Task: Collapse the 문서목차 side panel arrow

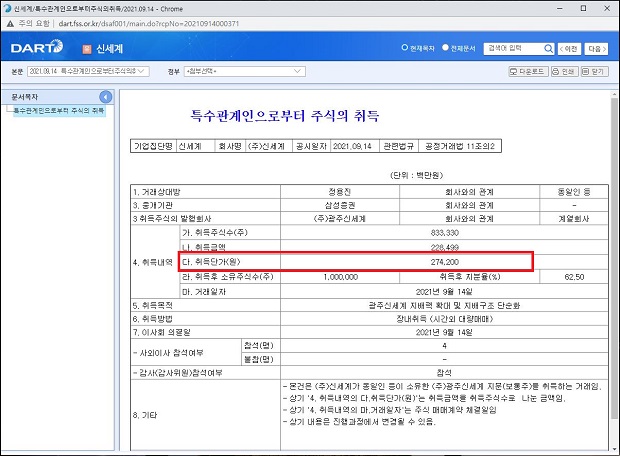Action: pos(105,96)
